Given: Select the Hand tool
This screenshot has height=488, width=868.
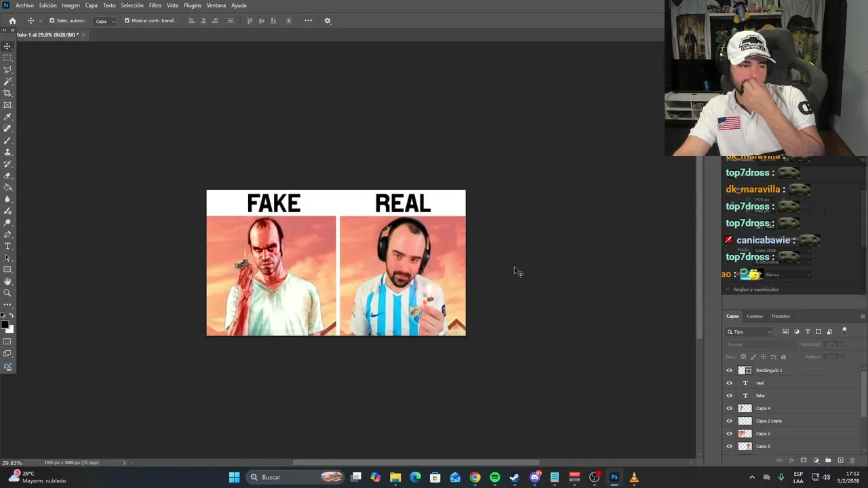Looking at the screenshot, I should pyautogui.click(x=7, y=281).
